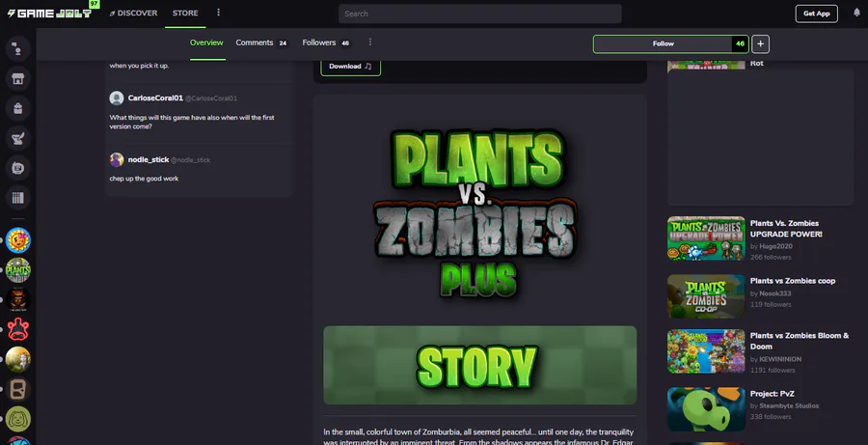Switch to the Overview tab
The image size is (868, 445).
coord(206,42)
